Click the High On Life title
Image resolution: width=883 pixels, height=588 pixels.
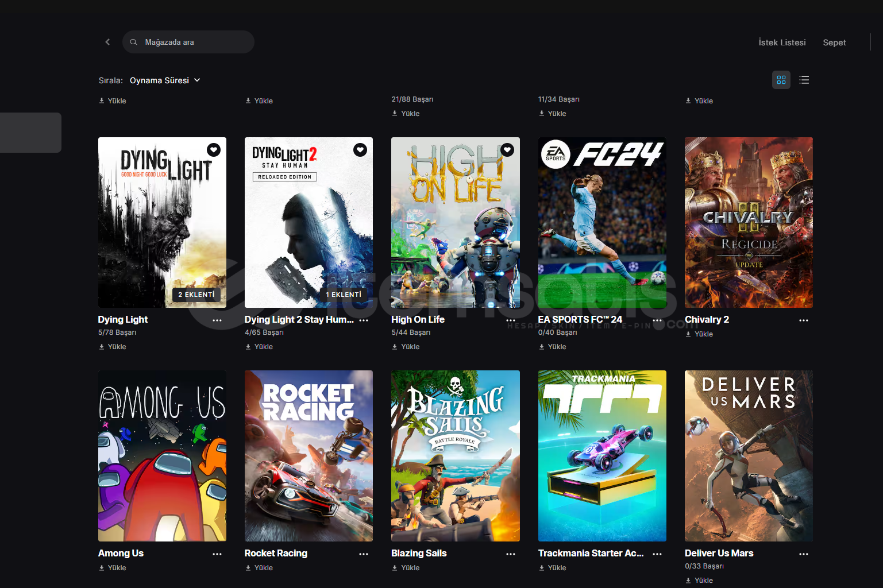pyautogui.click(x=418, y=319)
